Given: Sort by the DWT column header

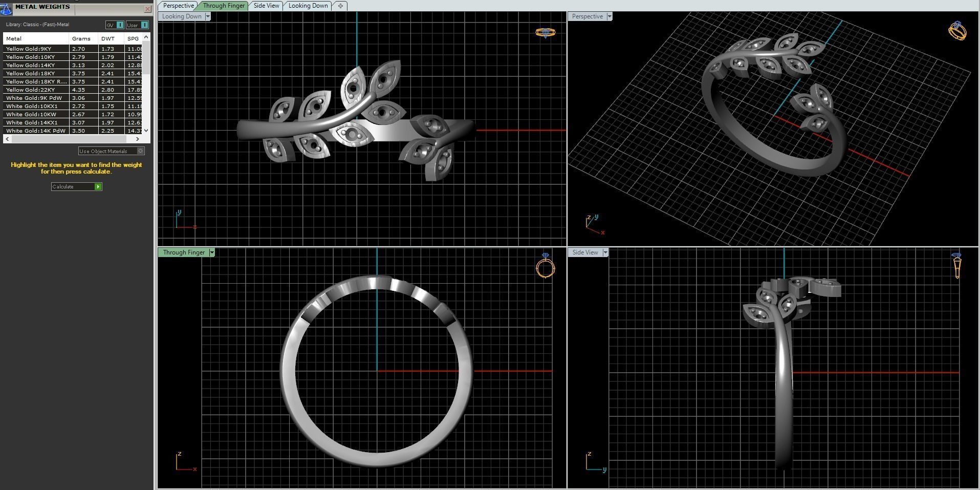Looking at the screenshot, I should coord(111,38).
